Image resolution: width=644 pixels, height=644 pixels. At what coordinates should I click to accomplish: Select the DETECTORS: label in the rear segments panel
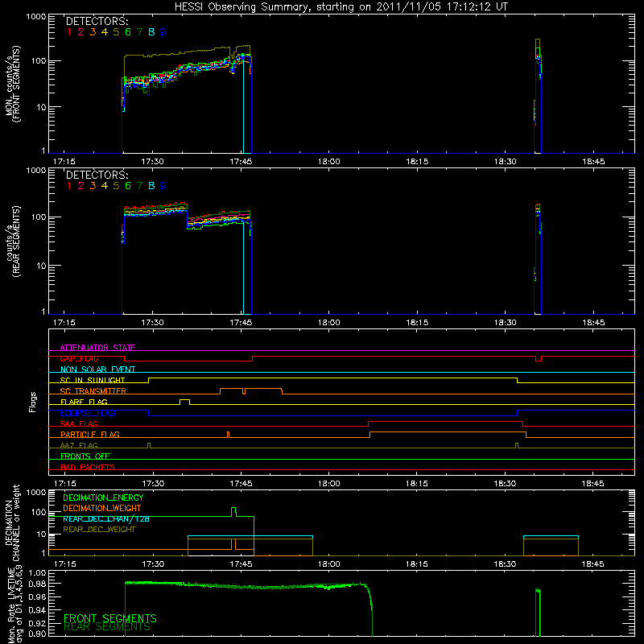pos(97,175)
